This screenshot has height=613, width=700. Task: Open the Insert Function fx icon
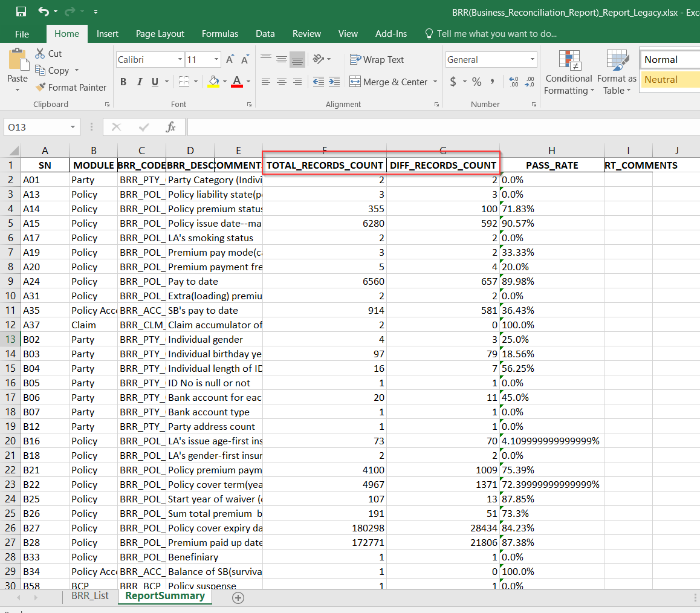[170, 127]
